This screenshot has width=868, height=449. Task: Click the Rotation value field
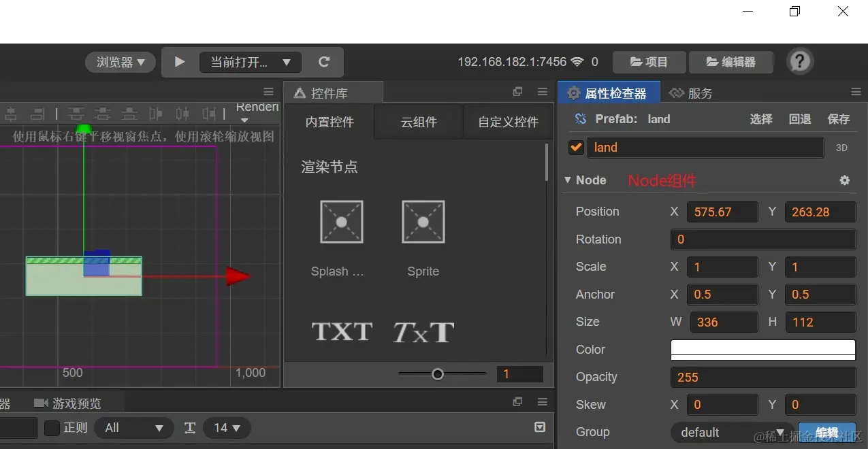click(763, 239)
